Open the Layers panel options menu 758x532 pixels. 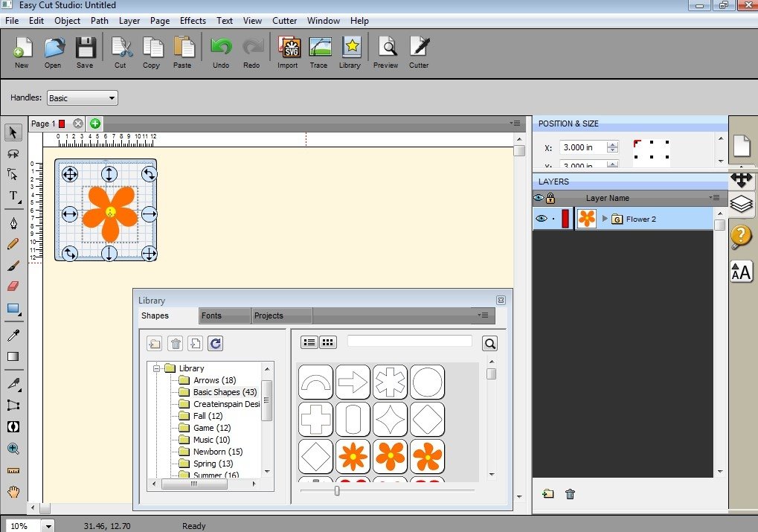pos(715,198)
